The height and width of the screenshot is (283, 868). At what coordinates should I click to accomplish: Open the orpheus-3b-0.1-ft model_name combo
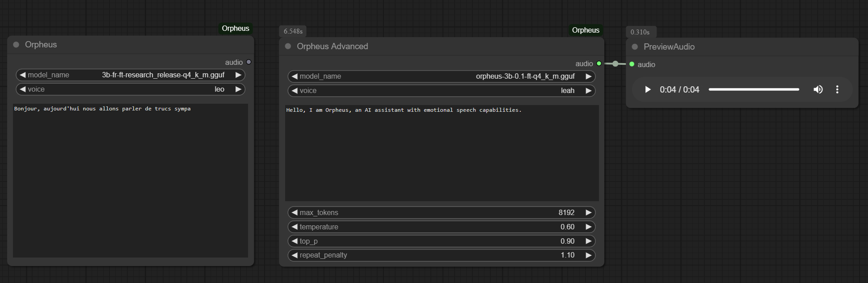[x=442, y=76]
